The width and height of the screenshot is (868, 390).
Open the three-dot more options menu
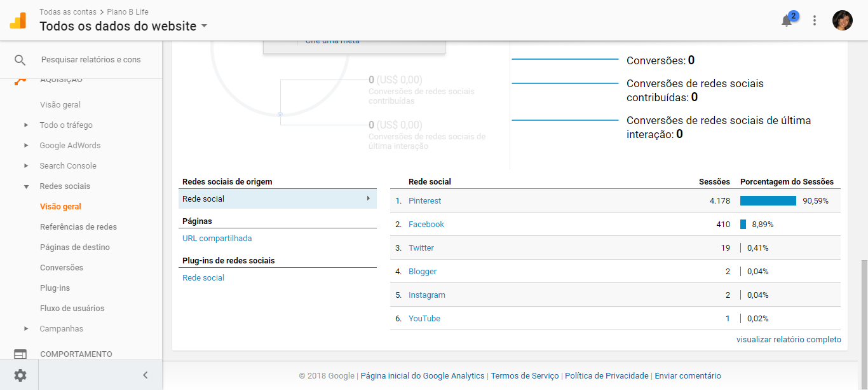click(815, 20)
